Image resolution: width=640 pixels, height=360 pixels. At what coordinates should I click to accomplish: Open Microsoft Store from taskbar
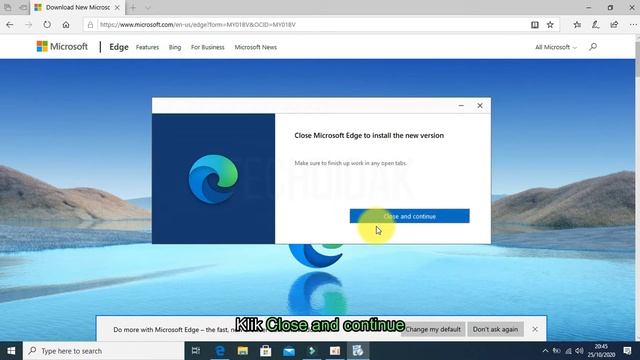[266, 351]
